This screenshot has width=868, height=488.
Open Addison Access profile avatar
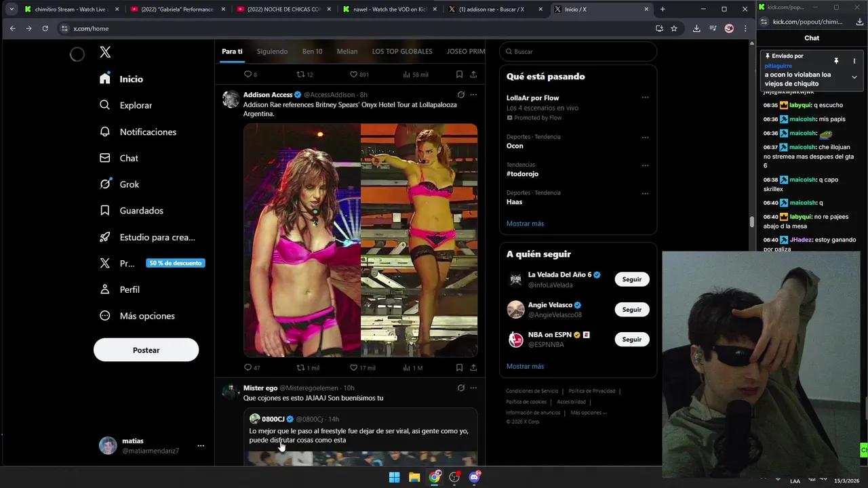coord(231,99)
